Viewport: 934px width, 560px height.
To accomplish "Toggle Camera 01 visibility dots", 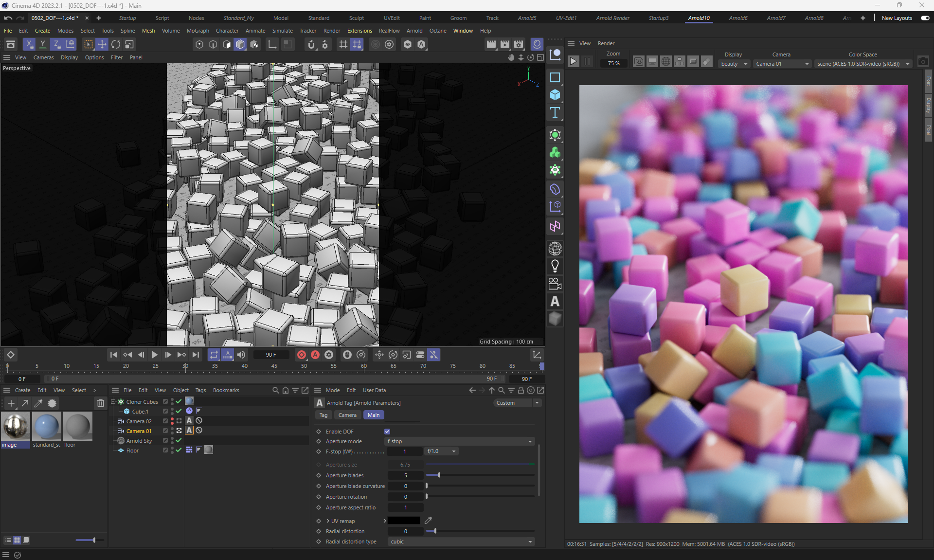I will click(172, 431).
